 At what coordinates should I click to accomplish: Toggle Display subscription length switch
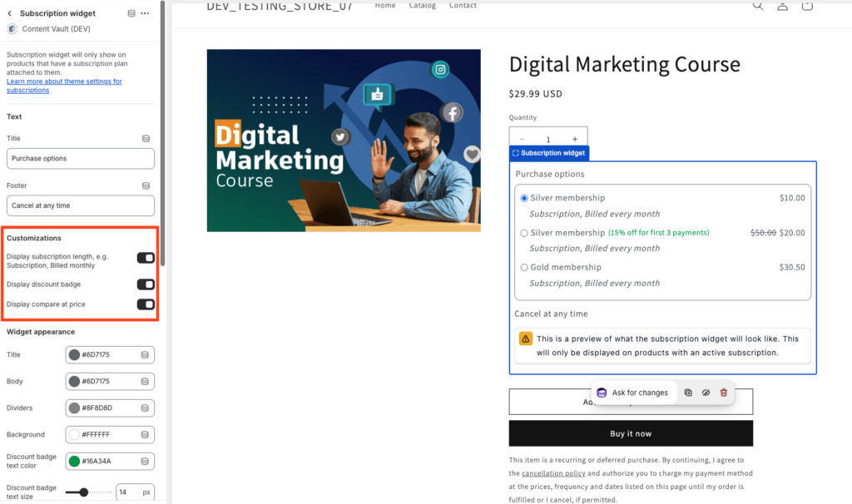[x=146, y=258]
